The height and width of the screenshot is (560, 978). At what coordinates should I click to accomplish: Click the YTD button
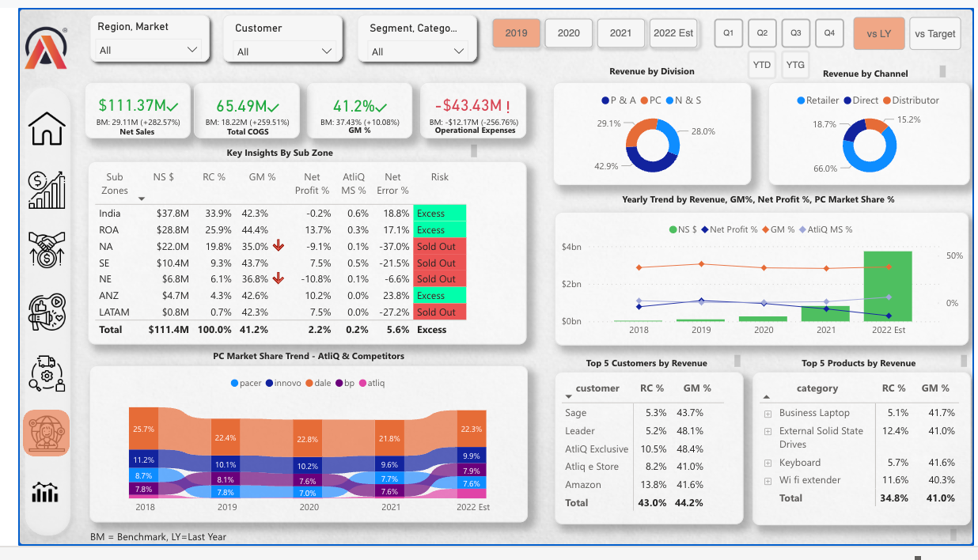coord(762,65)
